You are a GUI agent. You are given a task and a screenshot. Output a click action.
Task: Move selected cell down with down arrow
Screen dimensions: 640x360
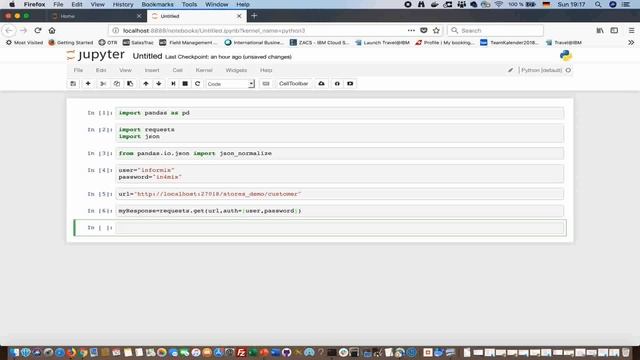coord(159,84)
